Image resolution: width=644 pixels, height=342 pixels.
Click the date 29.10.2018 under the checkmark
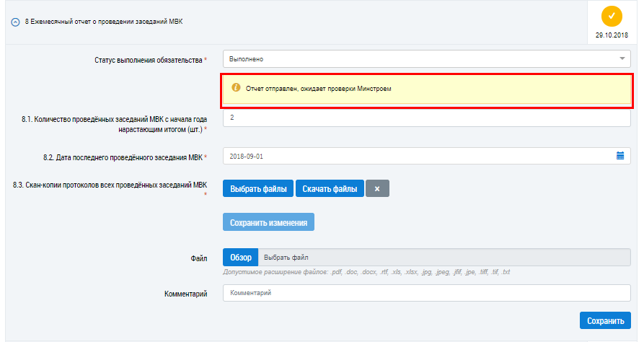(x=612, y=35)
